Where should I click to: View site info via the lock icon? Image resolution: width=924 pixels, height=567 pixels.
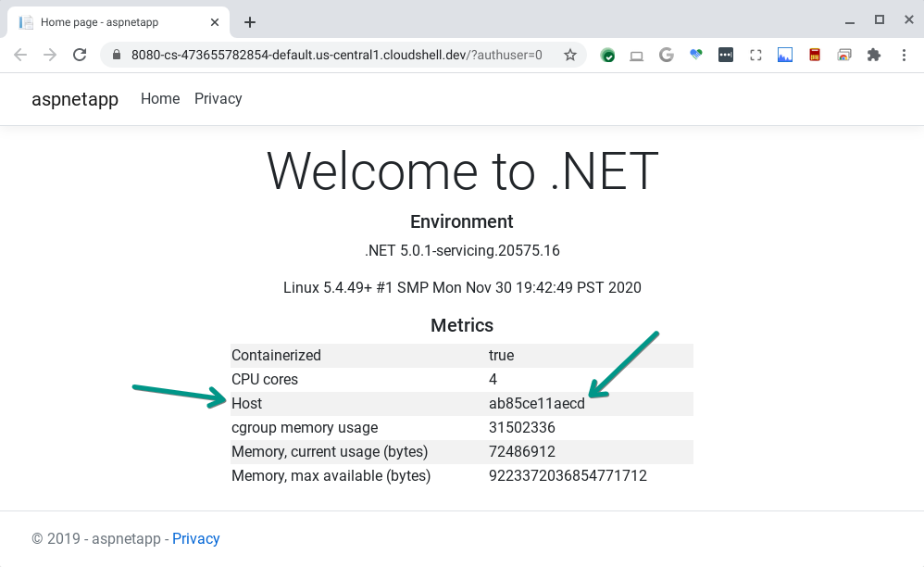coord(117,56)
